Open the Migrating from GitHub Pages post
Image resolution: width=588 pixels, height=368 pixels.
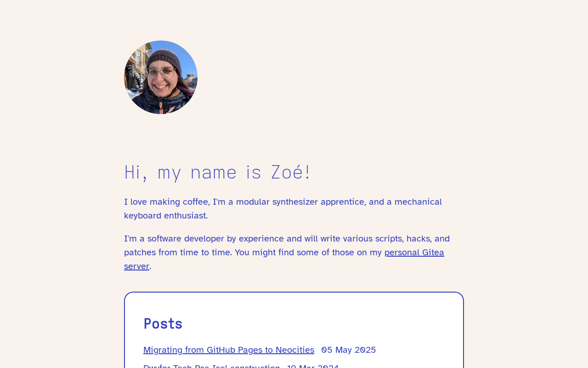[x=228, y=350]
